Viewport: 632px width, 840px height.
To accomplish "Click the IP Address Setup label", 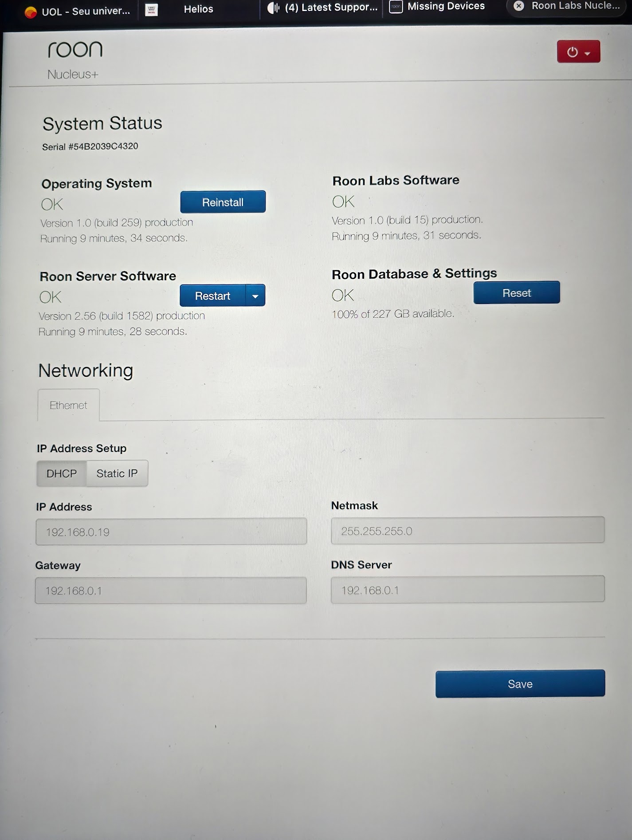I will (82, 448).
